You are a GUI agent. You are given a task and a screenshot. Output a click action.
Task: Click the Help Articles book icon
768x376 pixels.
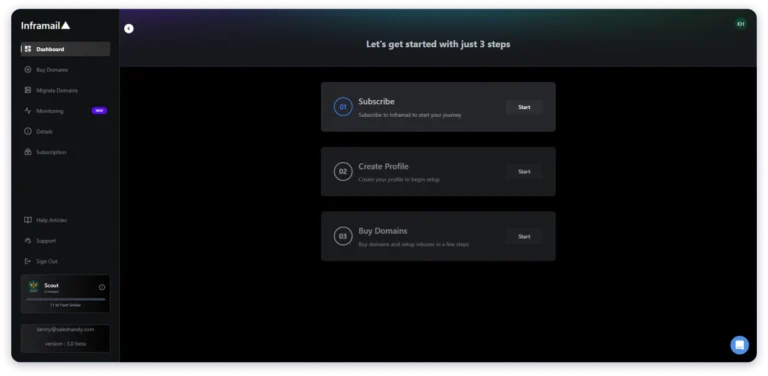(x=28, y=220)
